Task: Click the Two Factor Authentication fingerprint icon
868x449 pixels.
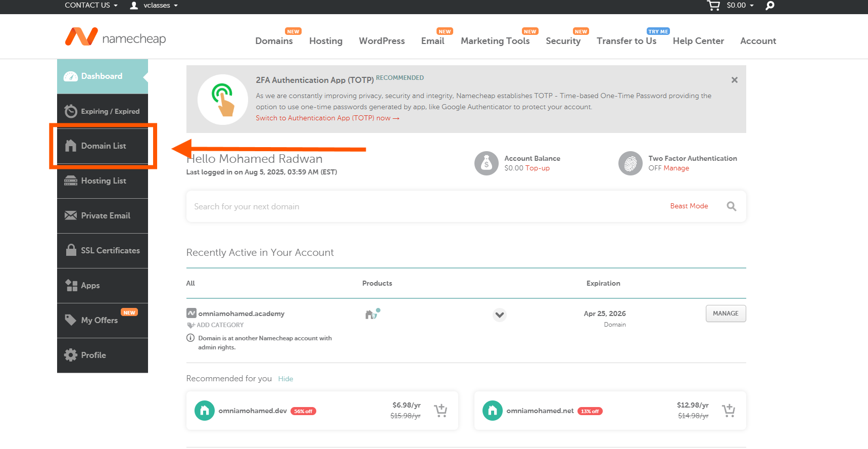Action: coord(631,163)
